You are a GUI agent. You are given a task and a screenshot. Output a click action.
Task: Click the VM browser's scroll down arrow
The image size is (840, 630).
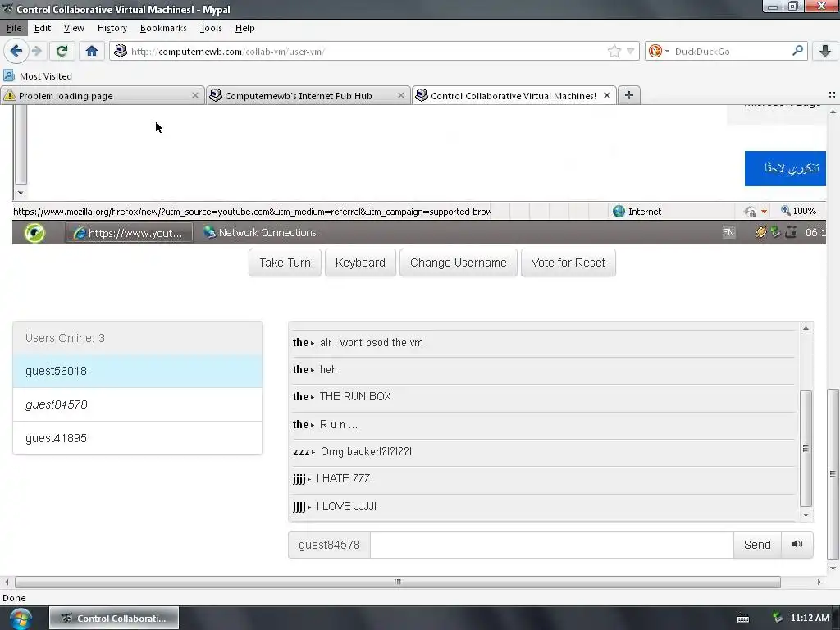pyautogui.click(x=21, y=192)
